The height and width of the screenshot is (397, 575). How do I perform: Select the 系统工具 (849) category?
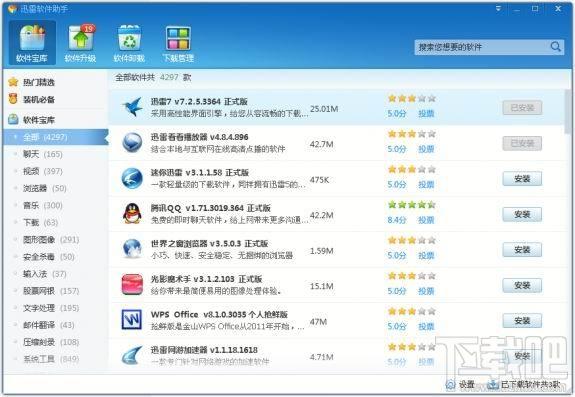pos(51,359)
